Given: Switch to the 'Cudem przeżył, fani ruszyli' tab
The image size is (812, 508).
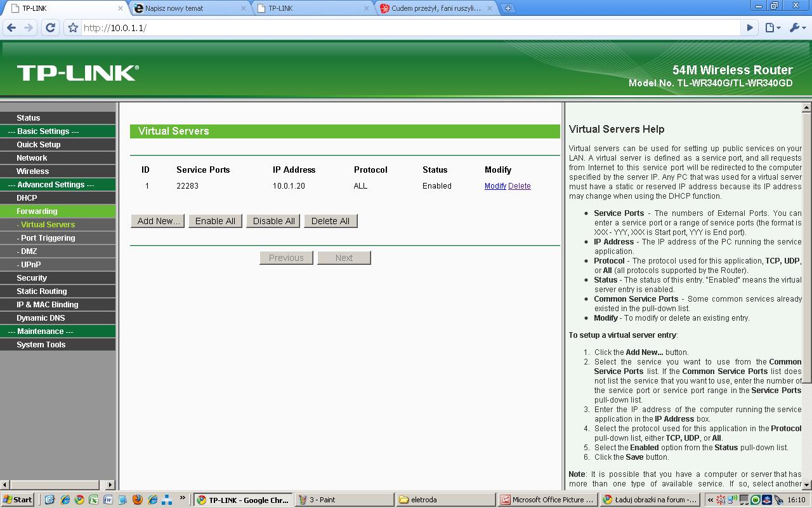Looking at the screenshot, I should point(435,8).
